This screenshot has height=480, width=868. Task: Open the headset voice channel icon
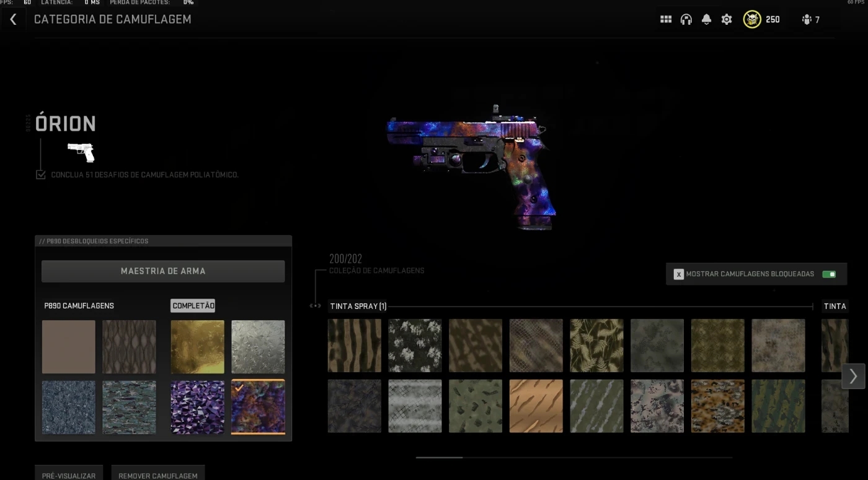(x=686, y=19)
